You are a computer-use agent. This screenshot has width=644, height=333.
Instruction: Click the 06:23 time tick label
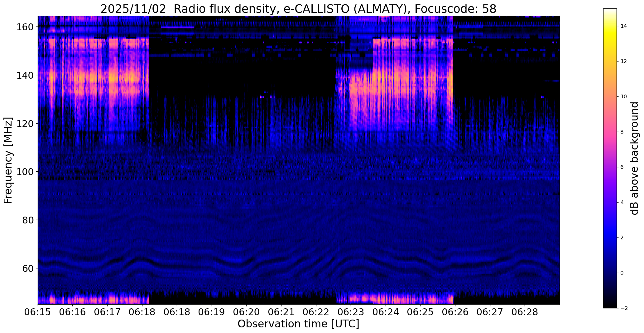351,312
